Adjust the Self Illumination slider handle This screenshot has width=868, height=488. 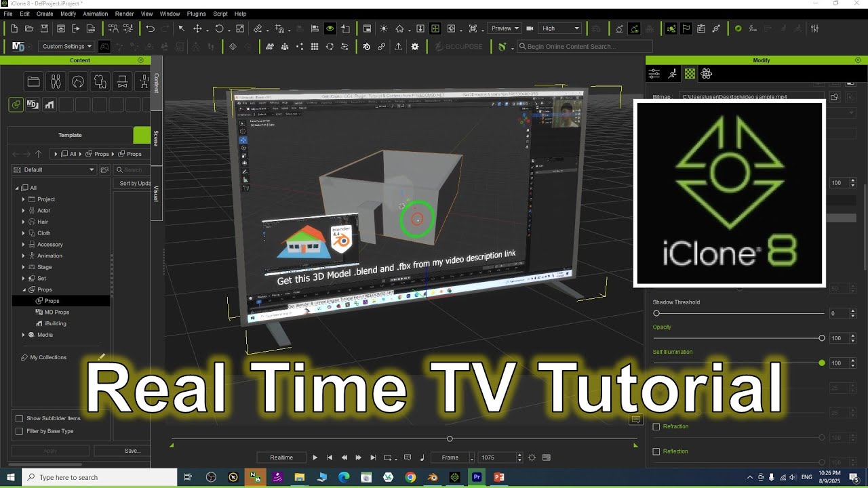coord(822,363)
